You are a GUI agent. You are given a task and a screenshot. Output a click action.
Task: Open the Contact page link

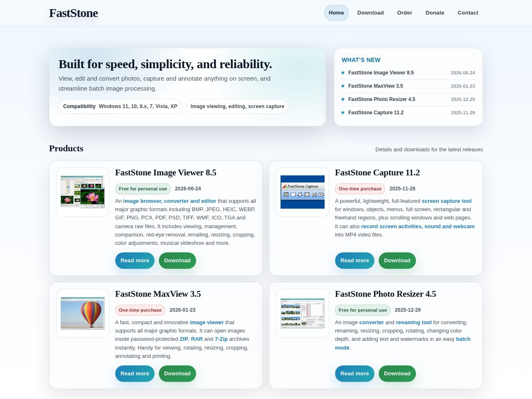pos(468,13)
